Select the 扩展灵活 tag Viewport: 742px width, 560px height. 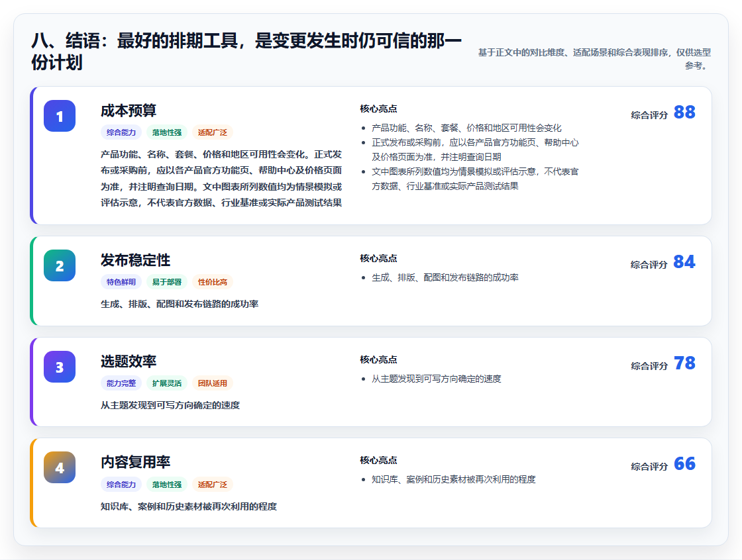[167, 383]
